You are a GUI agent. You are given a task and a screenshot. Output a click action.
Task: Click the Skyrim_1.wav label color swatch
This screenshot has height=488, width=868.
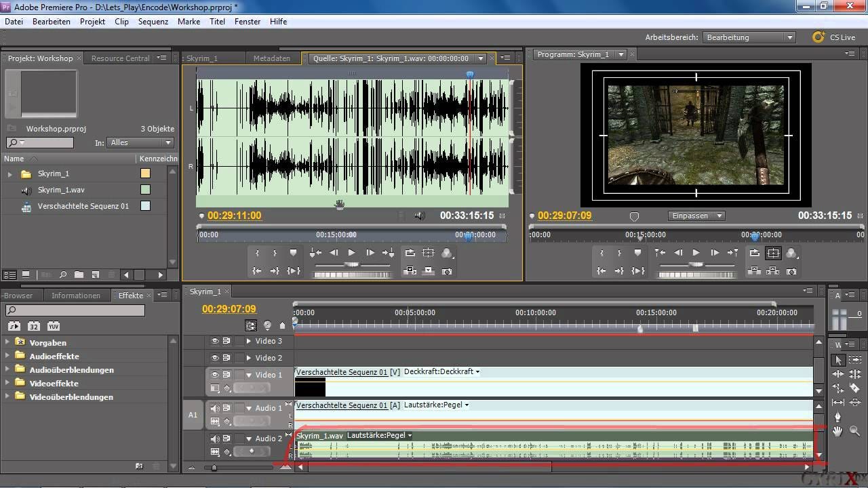pyautogui.click(x=145, y=190)
